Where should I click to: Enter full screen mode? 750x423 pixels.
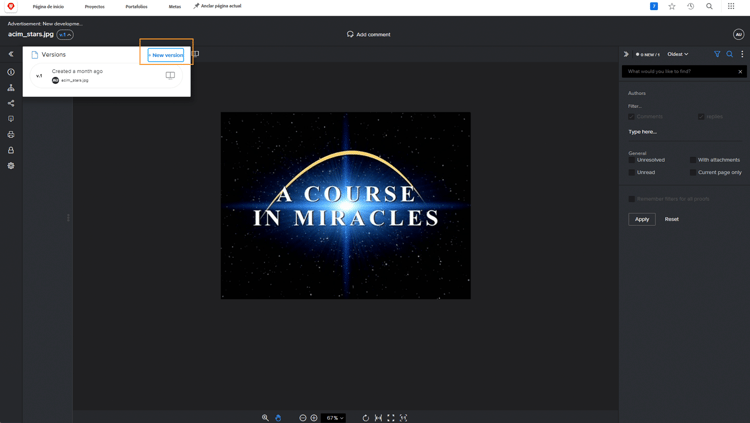pos(403,418)
